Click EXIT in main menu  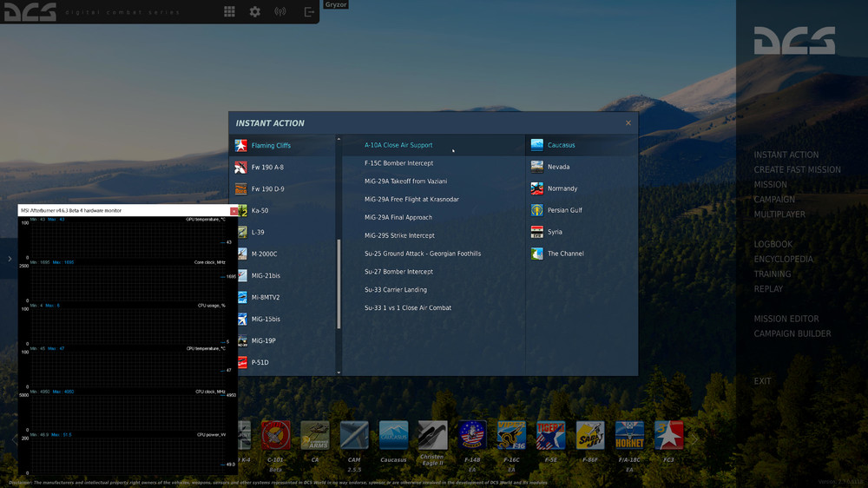coord(762,381)
